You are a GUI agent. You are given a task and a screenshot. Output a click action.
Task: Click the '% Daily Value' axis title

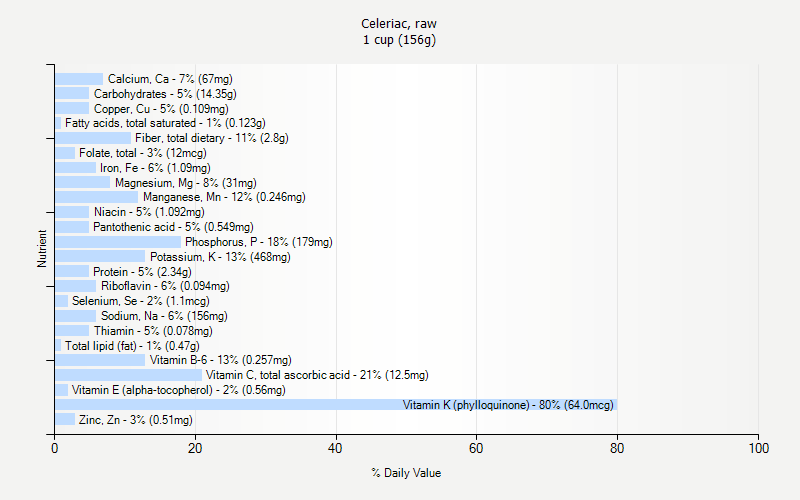(x=406, y=473)
